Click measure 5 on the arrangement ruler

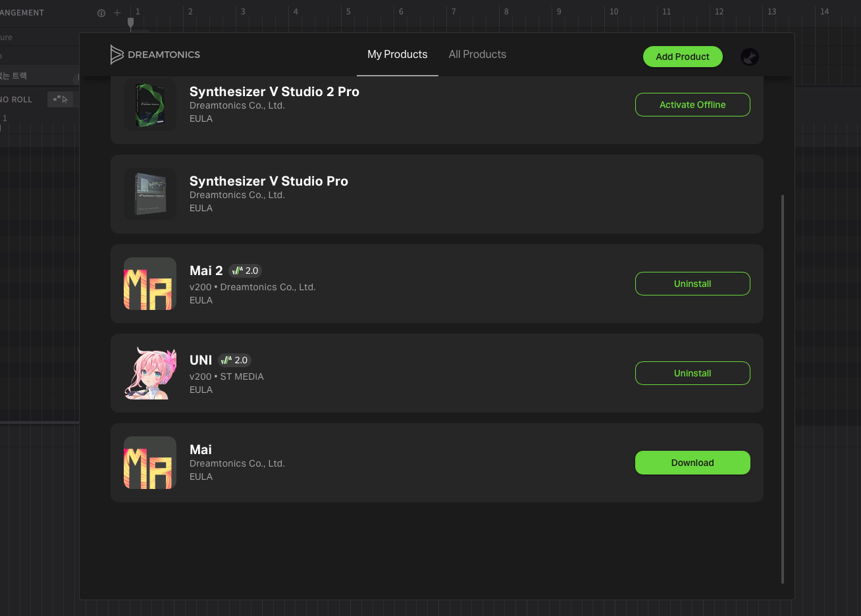pos(348,11)
